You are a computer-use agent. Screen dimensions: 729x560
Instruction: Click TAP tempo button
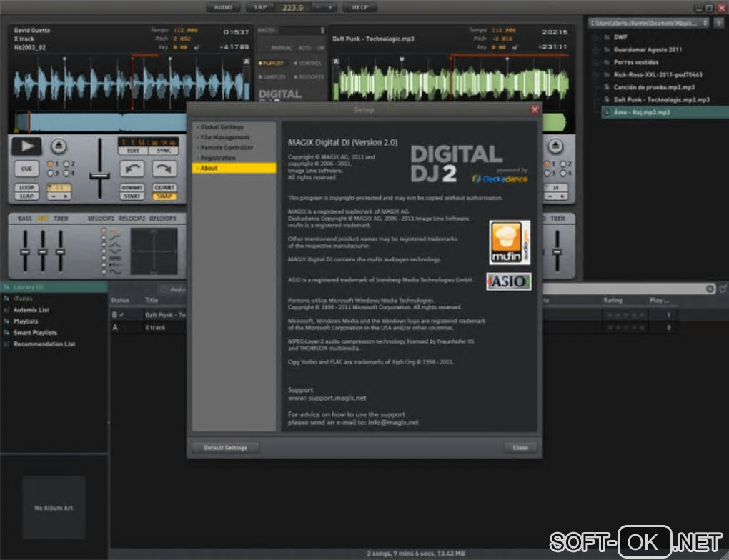260,7
